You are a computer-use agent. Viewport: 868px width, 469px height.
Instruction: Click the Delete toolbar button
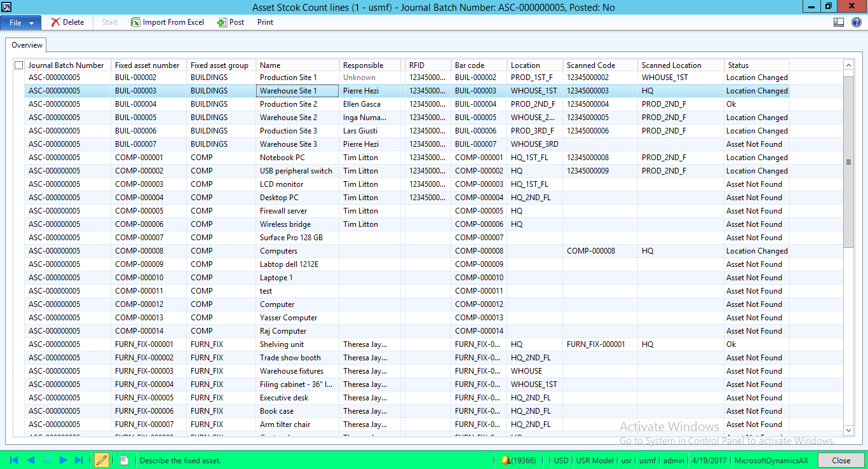[x=67, y=22]
